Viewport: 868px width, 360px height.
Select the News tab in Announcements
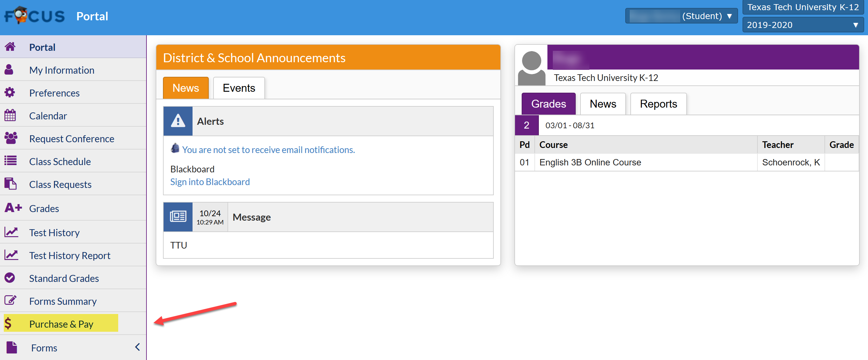186,88
